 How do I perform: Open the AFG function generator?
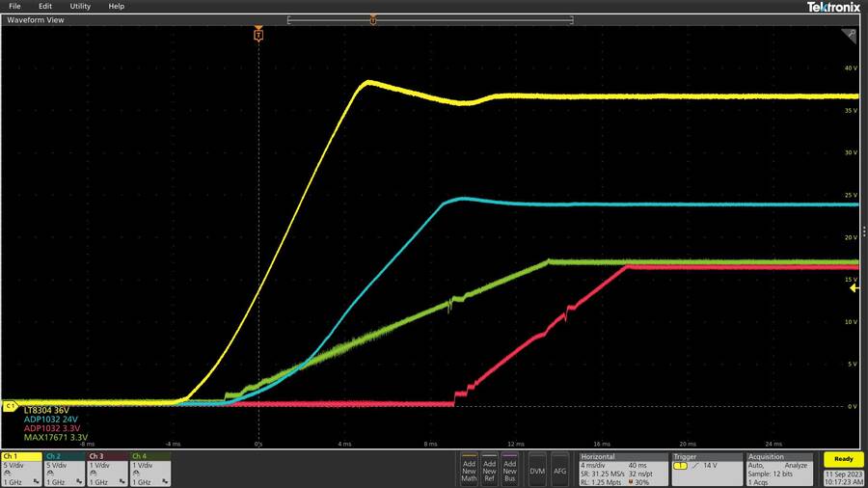tap(559, 470)
